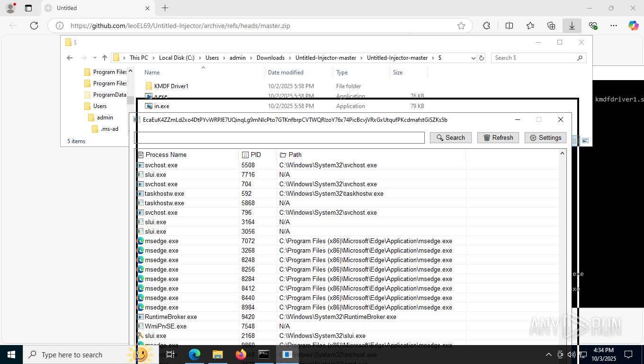Sort Explorer files by Name column
Viewport: 644px width, 364px height.
pos(152,73)
